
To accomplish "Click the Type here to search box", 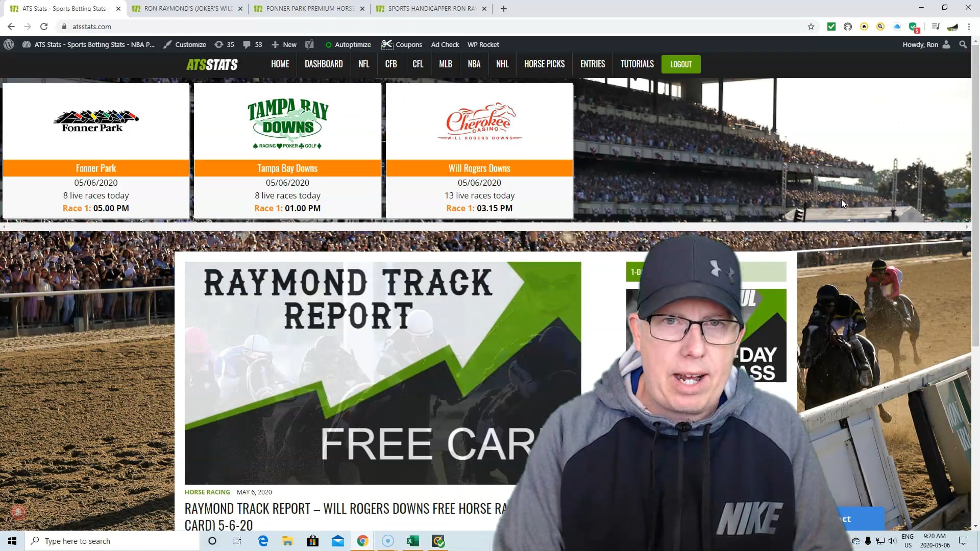I will pos(112,541).
